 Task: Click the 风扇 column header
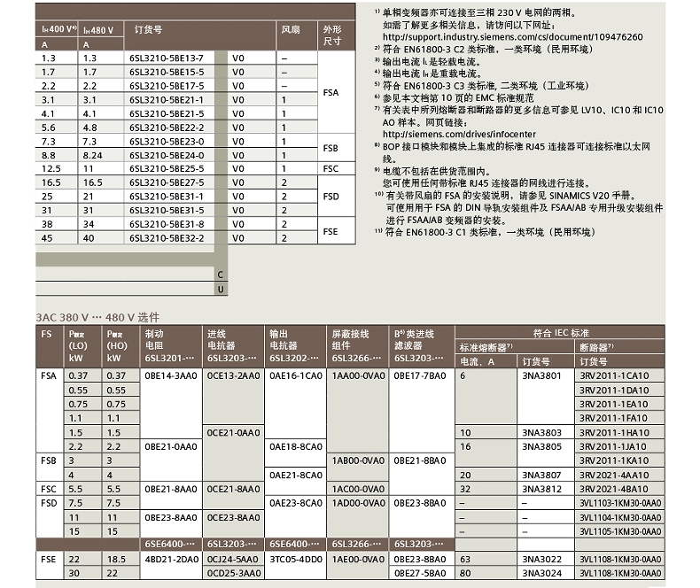point(290,29)
